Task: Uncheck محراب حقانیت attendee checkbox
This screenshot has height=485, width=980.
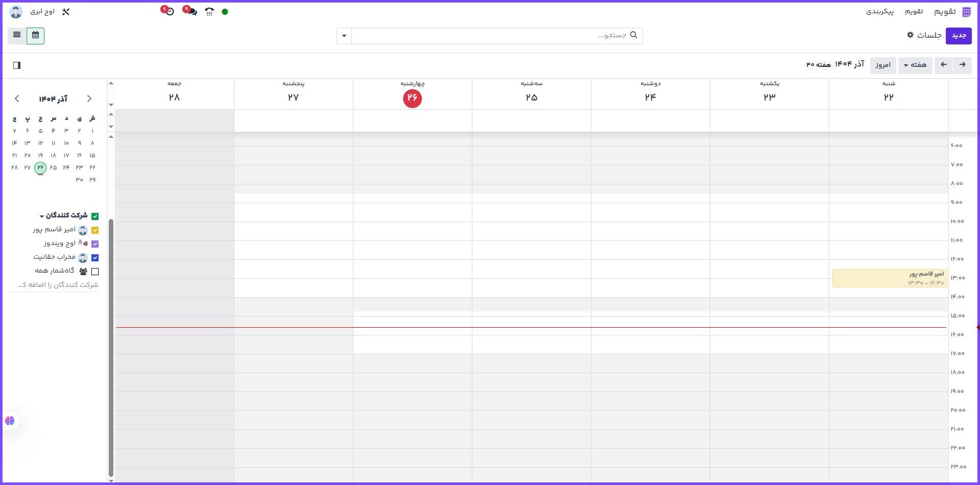Action: (x=95, y=258)
